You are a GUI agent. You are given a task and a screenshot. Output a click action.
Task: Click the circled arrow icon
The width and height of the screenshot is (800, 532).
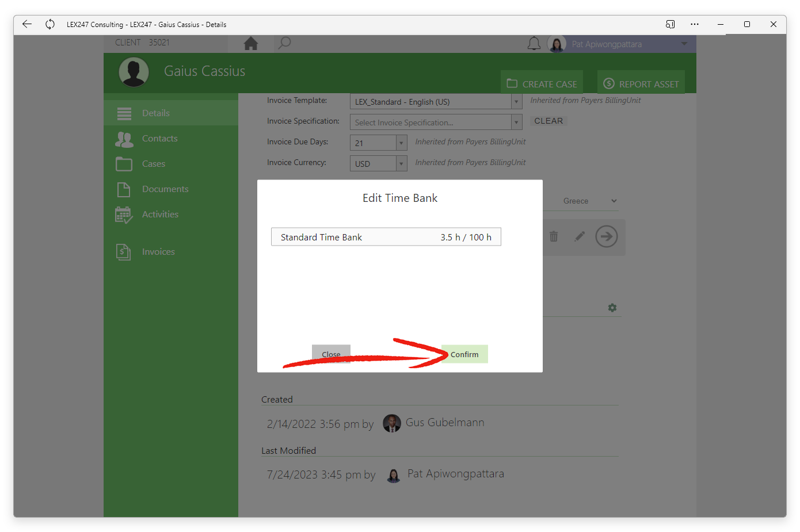[x=607, y=236]
